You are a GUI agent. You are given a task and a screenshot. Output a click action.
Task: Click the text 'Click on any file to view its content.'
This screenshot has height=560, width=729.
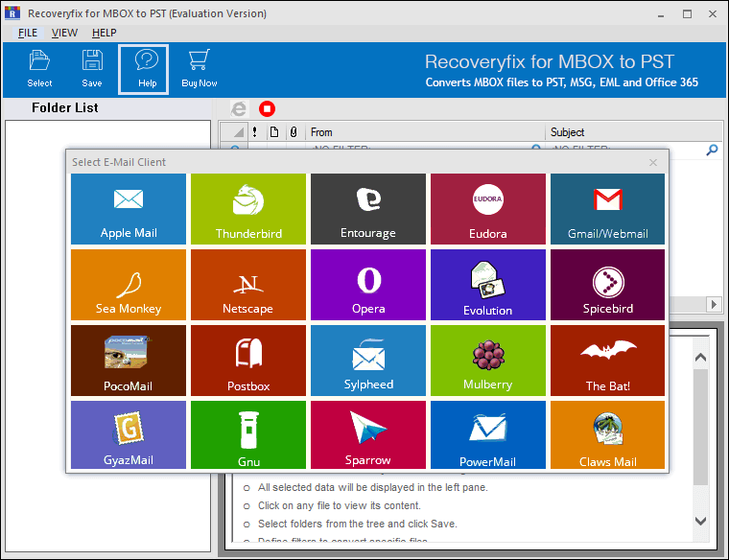340,505
